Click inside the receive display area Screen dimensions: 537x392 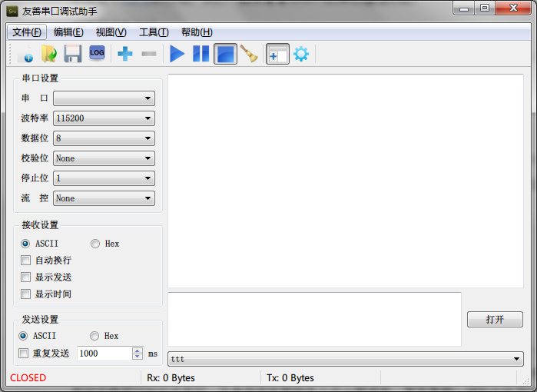[x=346, y=181]
